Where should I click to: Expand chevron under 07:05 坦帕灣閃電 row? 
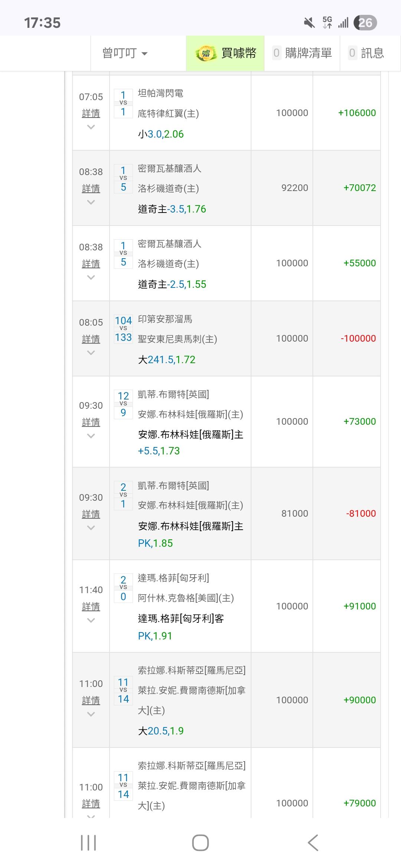[x=91, y=127]
